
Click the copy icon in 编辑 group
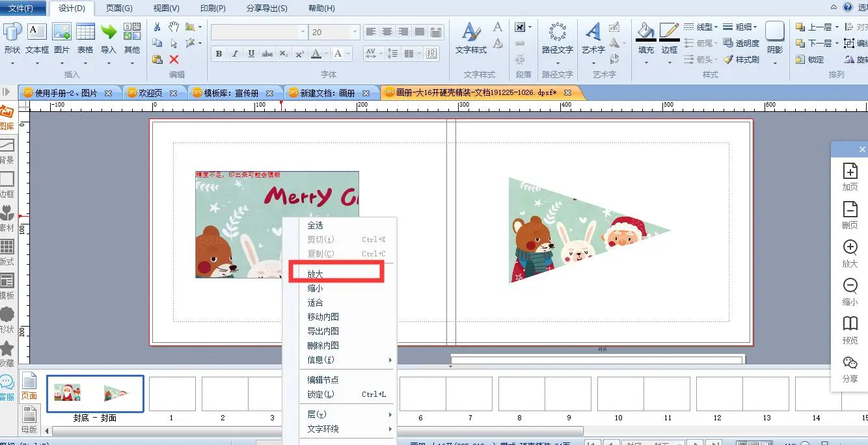157,43
